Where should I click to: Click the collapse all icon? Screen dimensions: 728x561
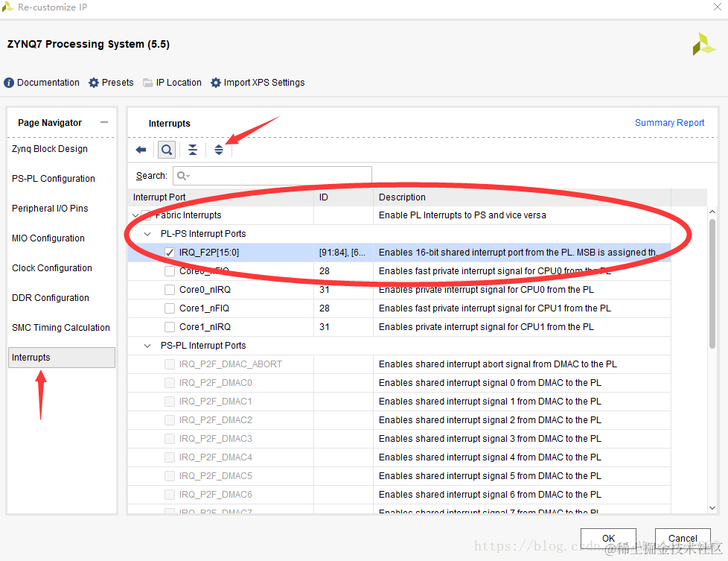[x=193, y=150]
